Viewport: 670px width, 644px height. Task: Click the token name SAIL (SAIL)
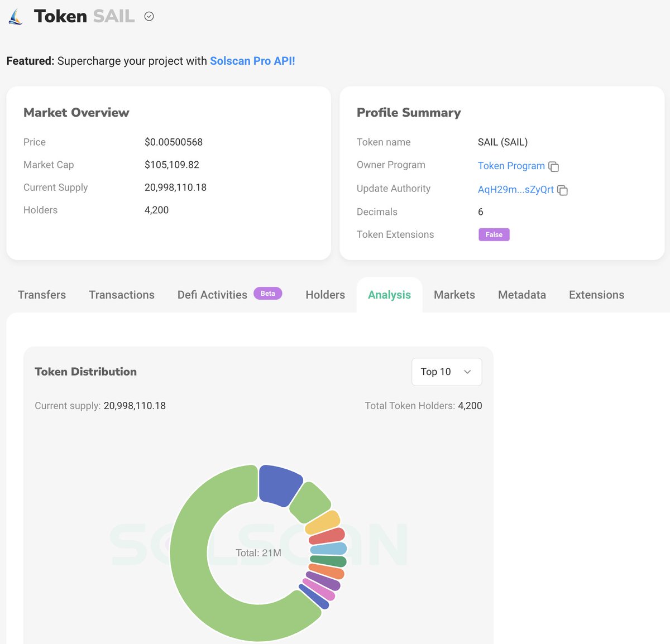(502, 142)
